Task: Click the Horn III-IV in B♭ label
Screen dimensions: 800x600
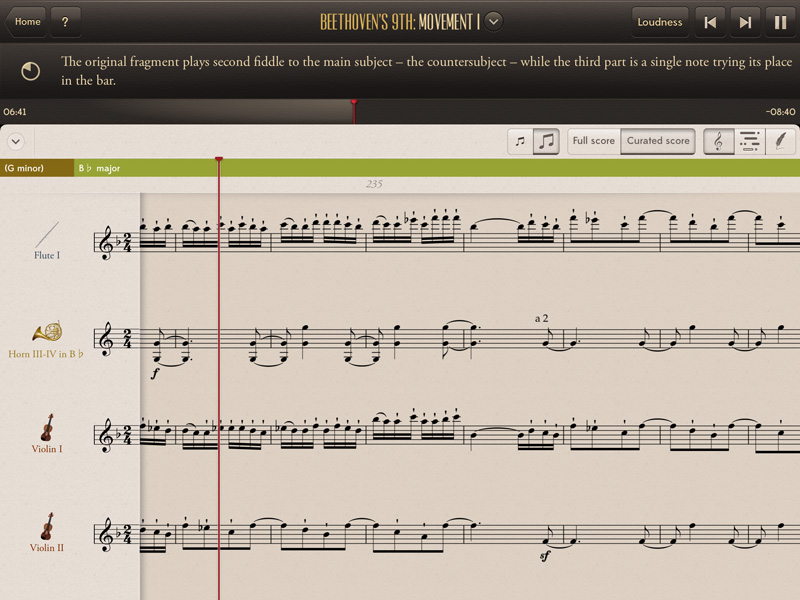Action: point(46,354)
